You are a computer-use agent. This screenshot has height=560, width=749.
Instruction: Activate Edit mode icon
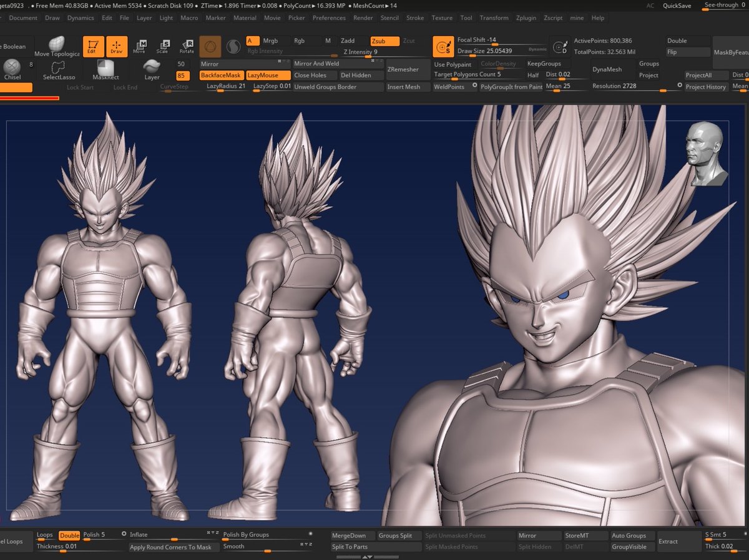[93, 46]
